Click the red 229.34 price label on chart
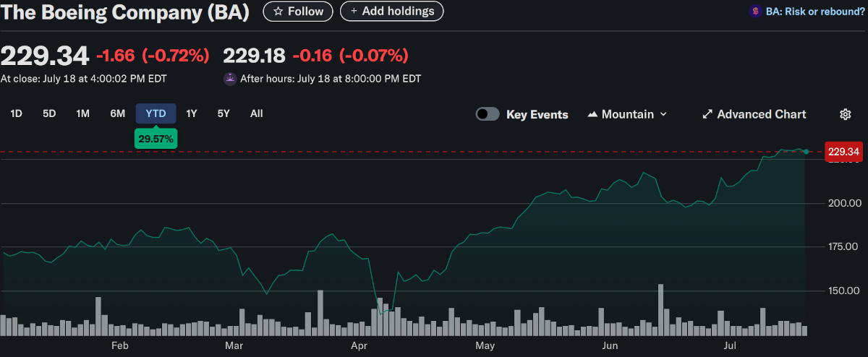 point(843,152)
